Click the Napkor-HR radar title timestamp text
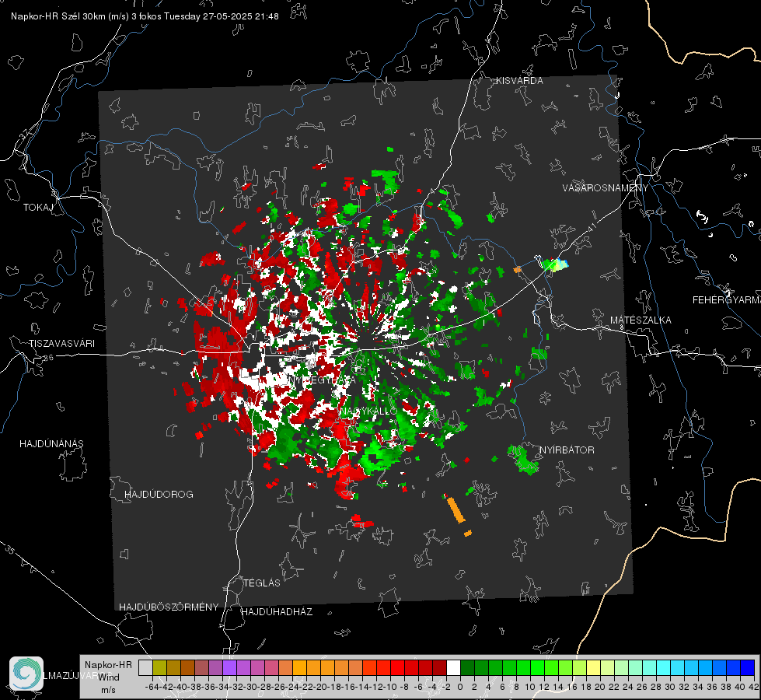The width and height of the screenshot is (761, 700). tap(145, 16)
